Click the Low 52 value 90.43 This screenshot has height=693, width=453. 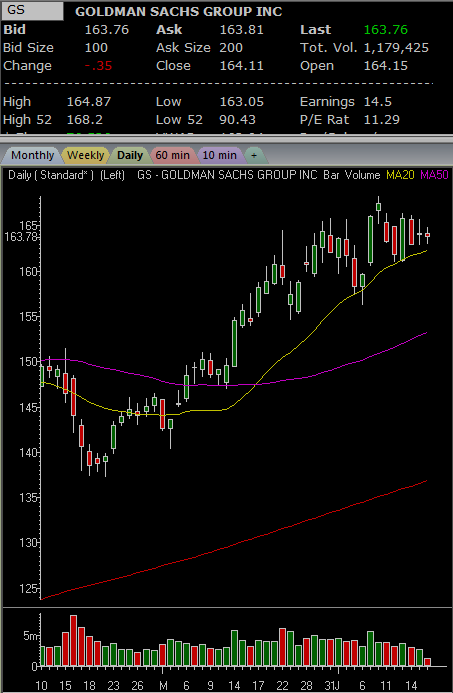click(238, 120)
